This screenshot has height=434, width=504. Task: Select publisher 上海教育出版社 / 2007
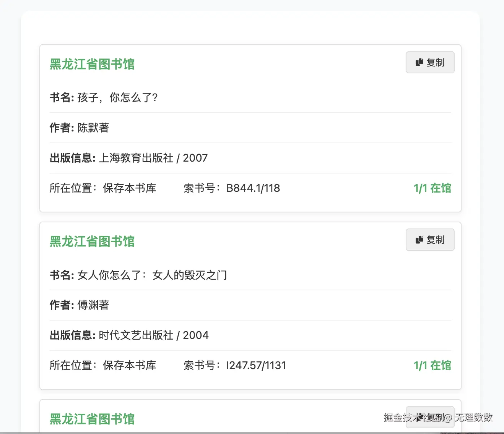(153, 158)
